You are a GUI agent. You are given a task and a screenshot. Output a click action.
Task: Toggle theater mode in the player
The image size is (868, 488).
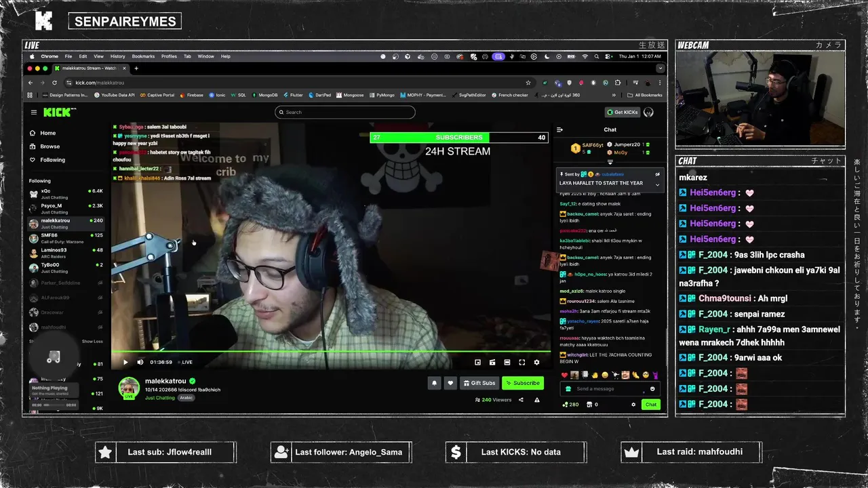click(x=507, y=363)
